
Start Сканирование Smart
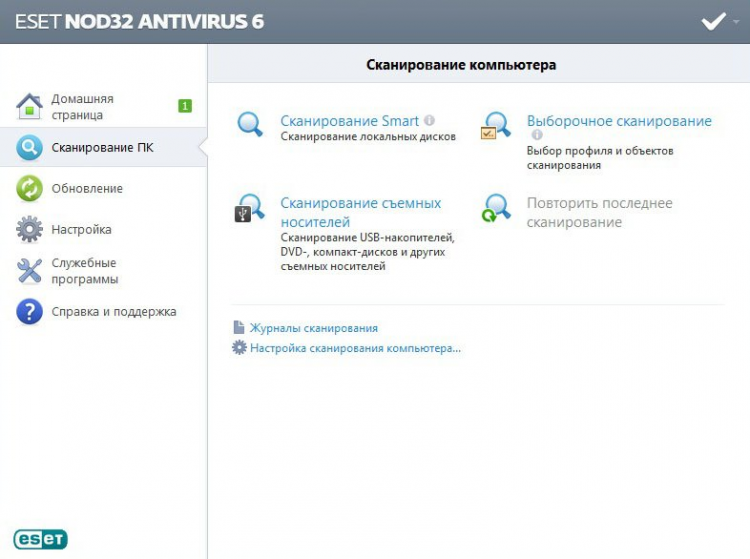coord(350,121)
